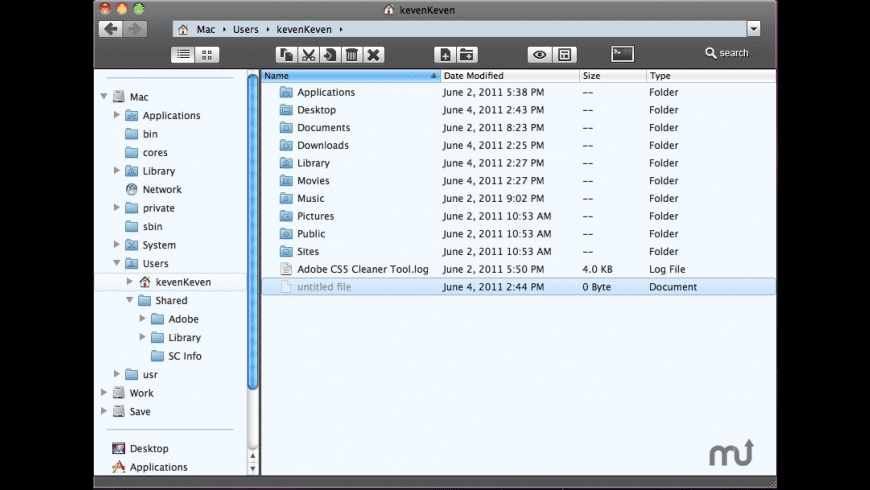
Task: Expand the Applications folder in the sidebar tree
Action: [117, 115]
